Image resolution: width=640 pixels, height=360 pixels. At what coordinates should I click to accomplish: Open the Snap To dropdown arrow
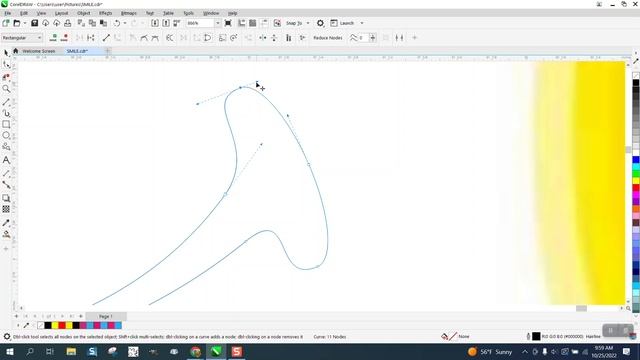pyautogui.click(x=308, y=23)
